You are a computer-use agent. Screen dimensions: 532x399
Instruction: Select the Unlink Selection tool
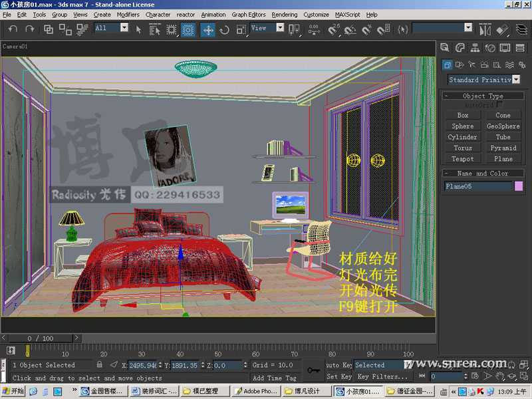click(65, 29)
